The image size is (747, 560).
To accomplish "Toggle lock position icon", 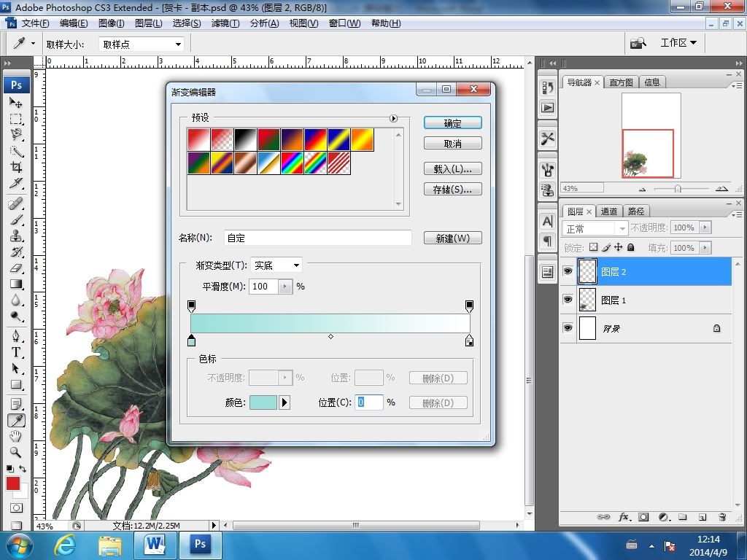I will pyautogui.click(x=619, y=247).
